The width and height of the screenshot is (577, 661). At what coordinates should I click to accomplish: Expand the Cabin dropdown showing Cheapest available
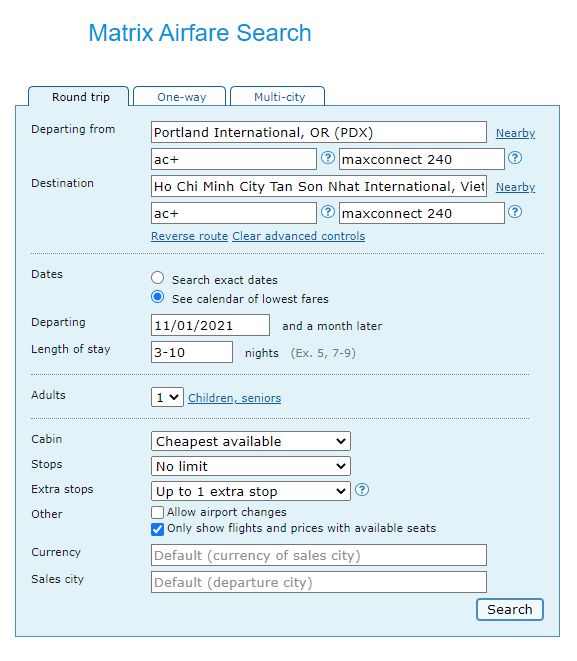click(x=251, y=441)
